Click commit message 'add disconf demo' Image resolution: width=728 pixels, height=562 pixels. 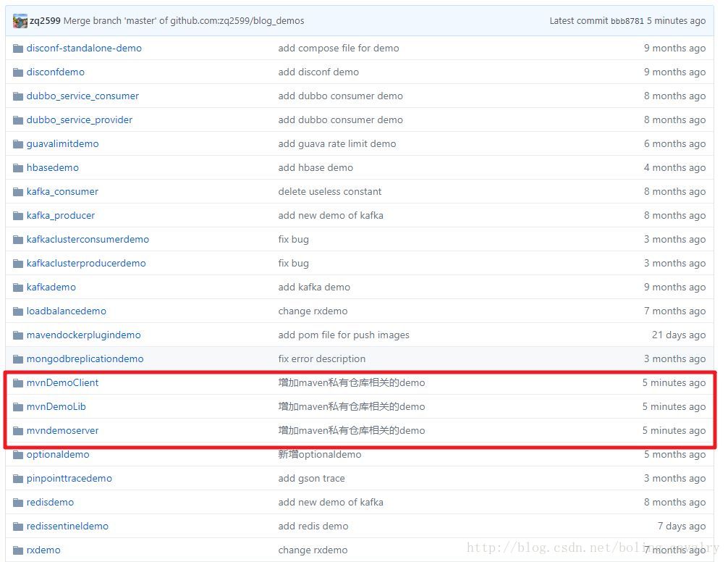coord(318,72)
